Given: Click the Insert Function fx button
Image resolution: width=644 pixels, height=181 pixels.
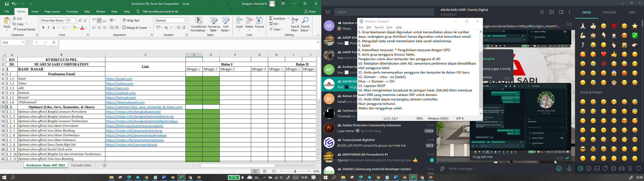Looking at the screenshot, I should click(x=54, y=43).
